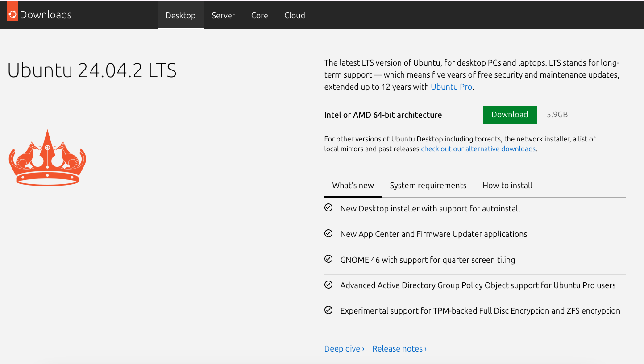Image resolution: width=644 pixels, height=364 pixels.
Task: Click the orange crown mascot image
Action: 47,158
